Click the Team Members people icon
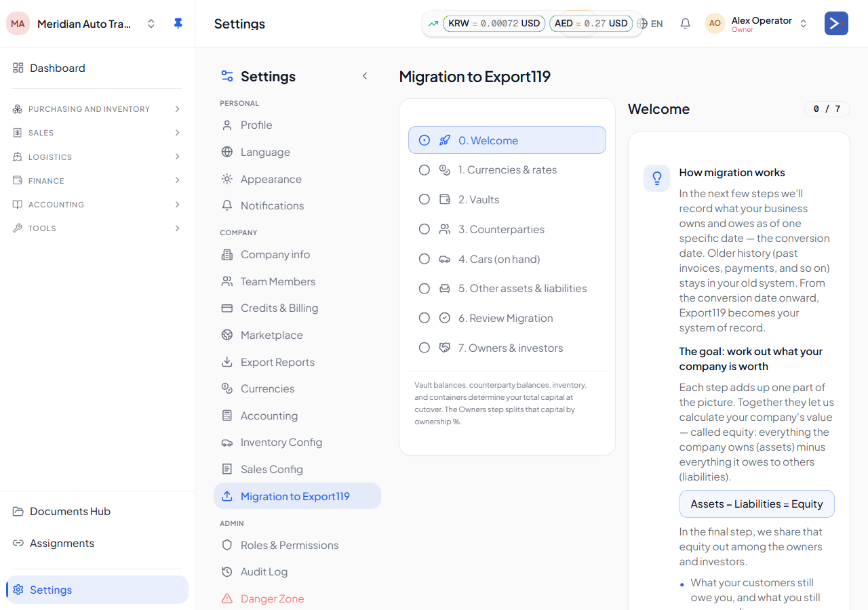Image resolution: width=868 pixels, height=610 pixels. click(x=227, y=281)
